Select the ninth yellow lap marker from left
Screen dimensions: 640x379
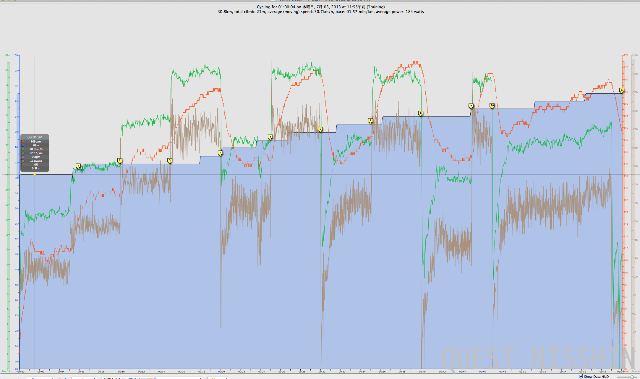(471, 106)
